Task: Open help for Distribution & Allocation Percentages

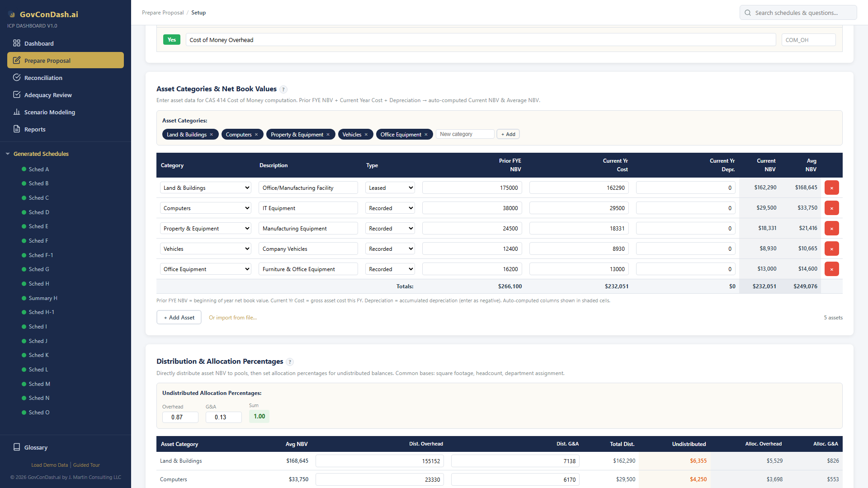Action: point(290,361)
